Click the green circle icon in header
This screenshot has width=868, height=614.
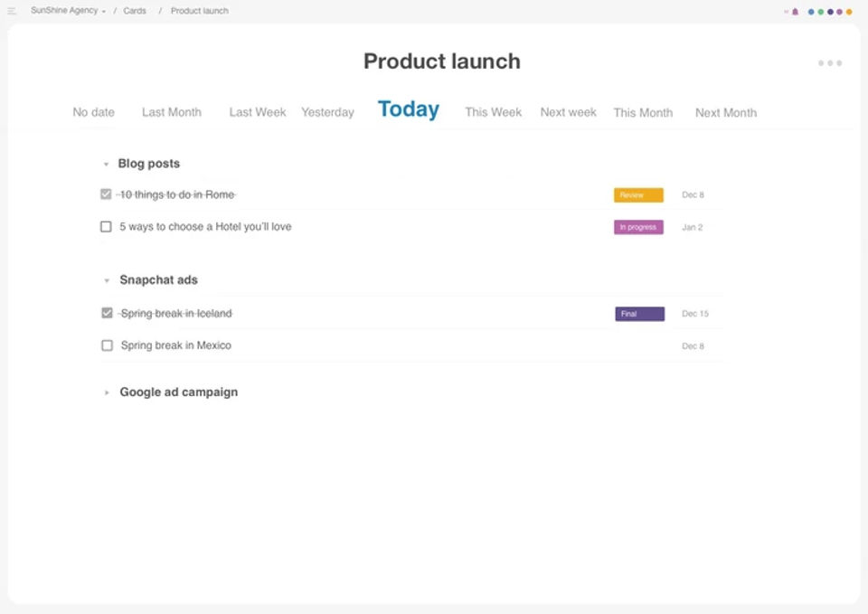coord(820,12)
